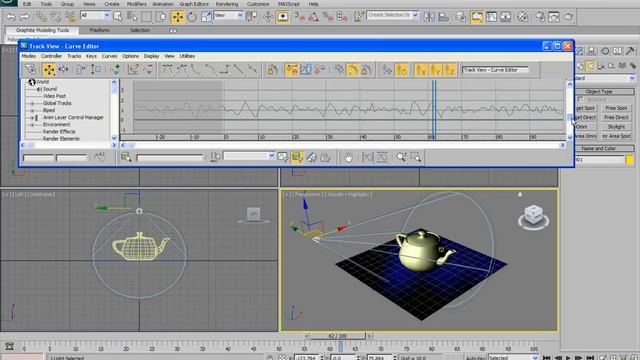Viewport: 640px width, 360px height.
Task: Open the Material Editor icon in main toolbar
Action: [522, 17]
